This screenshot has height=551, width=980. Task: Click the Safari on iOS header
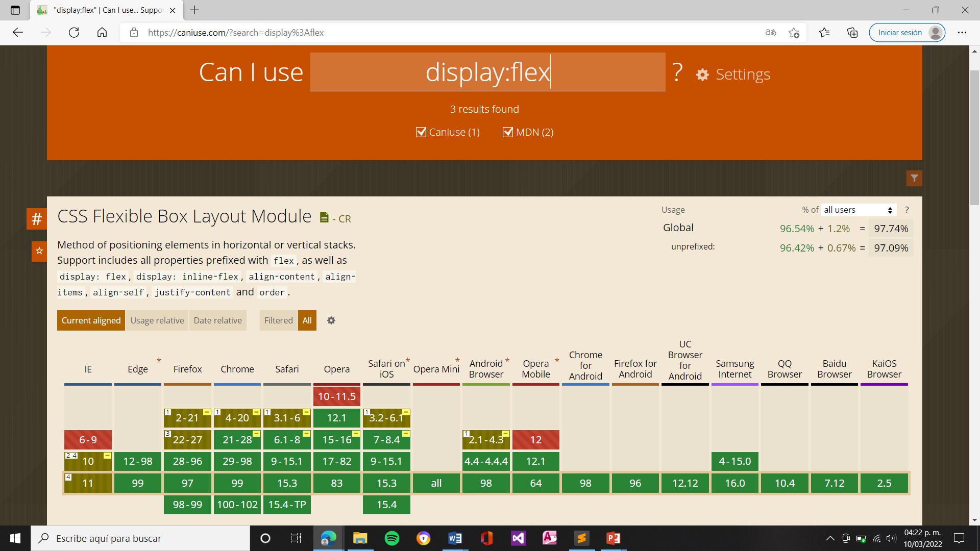[386, 369]
